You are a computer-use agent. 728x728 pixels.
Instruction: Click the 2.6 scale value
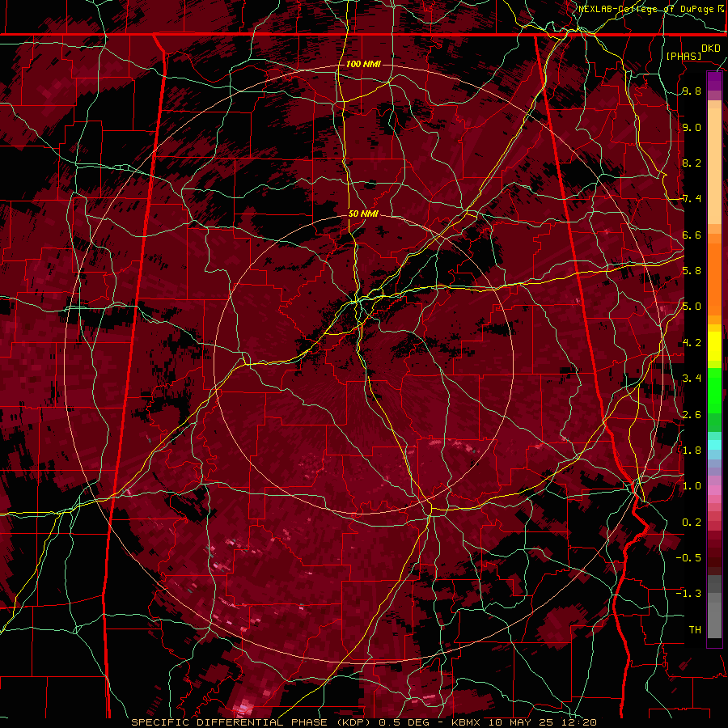coord(692,415)
